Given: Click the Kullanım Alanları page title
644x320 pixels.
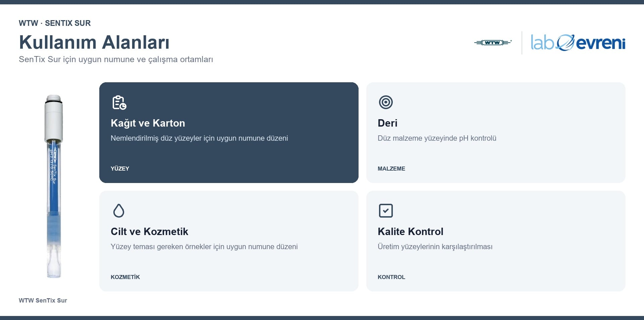Looking at the screenshot, I should pos(94,42).
